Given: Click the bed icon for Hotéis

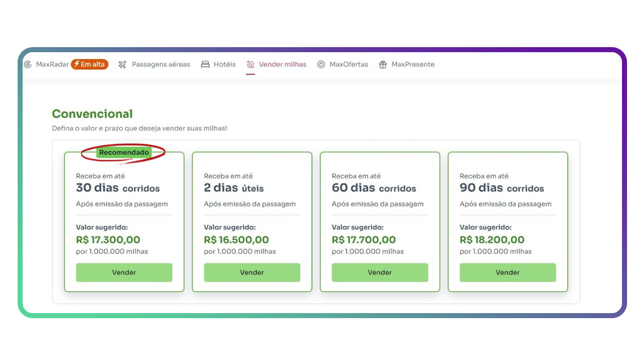Looking at the screenshot, I should tap(205, 64).
